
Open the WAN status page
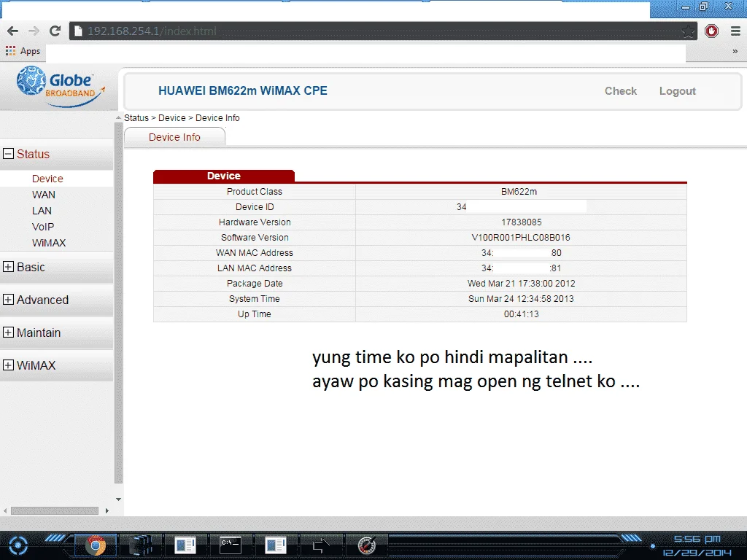43,195
